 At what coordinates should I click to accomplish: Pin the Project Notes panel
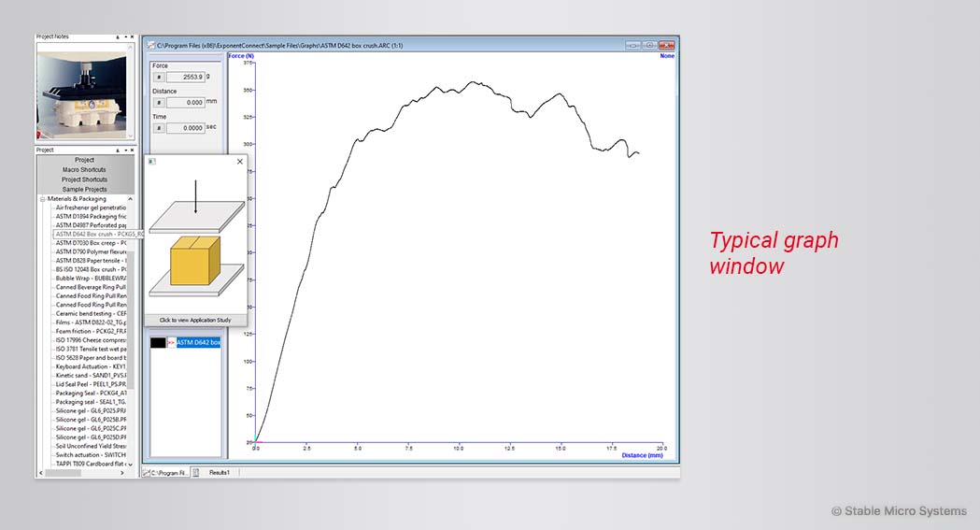tap(118, 36)
